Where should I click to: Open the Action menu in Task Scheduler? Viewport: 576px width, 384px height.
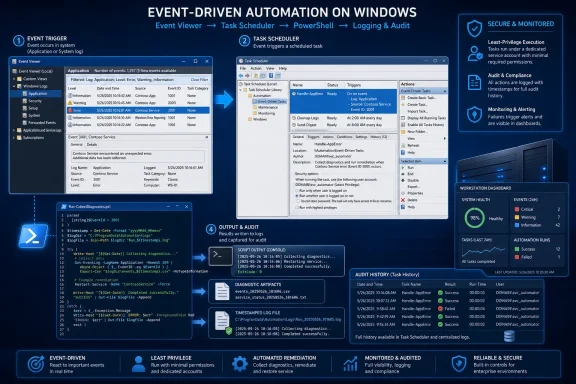pyautogui.click(x=256, y=68)
